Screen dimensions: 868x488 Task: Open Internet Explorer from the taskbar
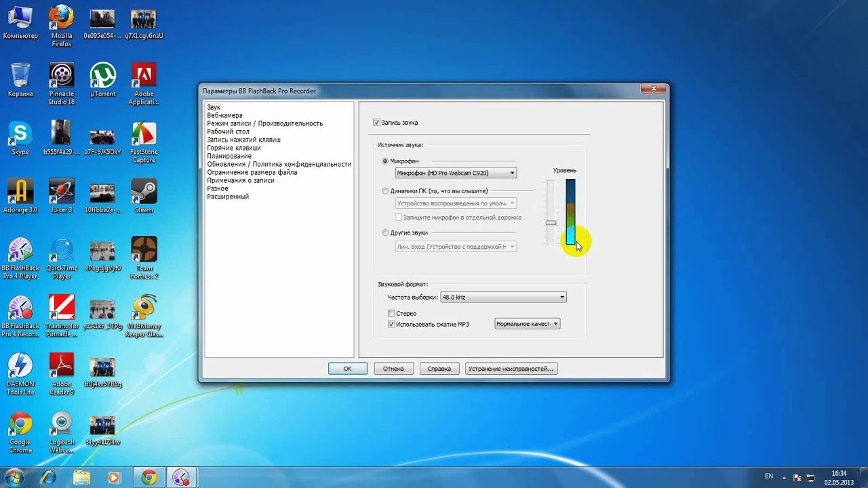pos(48,477)
